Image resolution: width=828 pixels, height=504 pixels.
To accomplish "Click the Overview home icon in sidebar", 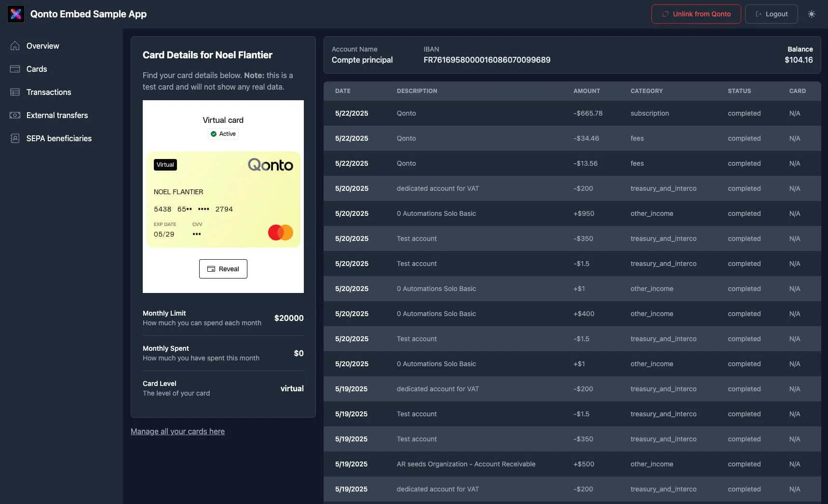I will [x=15, y=46].
